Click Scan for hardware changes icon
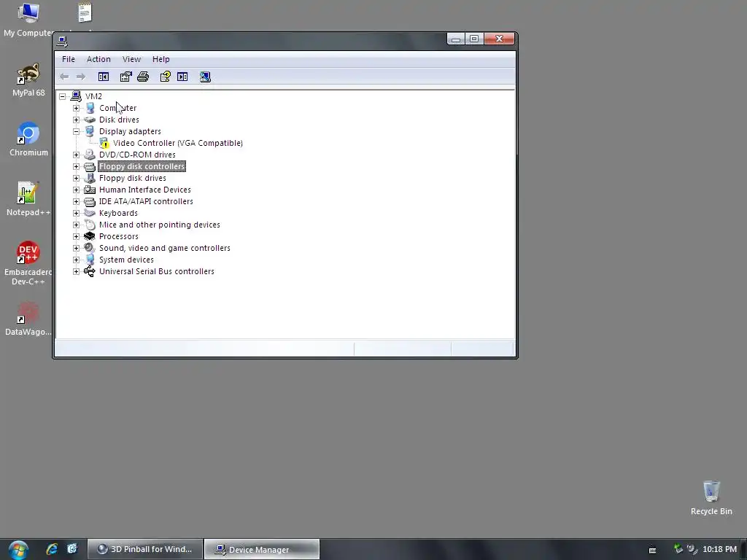Image resolution: width=747 pixels, height=560 pixels. tap(205, 77)
